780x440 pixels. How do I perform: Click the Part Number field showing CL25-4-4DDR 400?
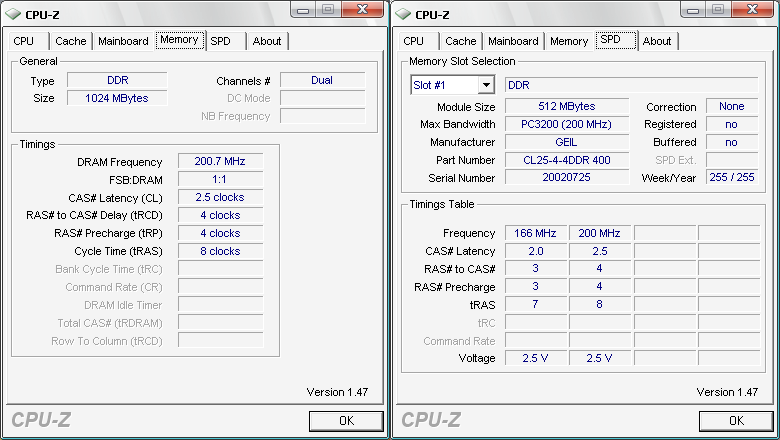tap(566, 160)
